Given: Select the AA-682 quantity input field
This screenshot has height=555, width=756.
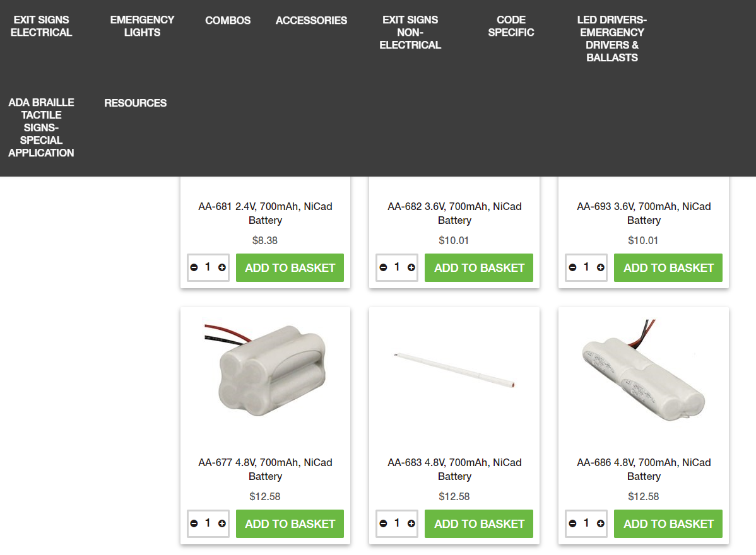Looking at the screenshot, I should tap(397, 267).
